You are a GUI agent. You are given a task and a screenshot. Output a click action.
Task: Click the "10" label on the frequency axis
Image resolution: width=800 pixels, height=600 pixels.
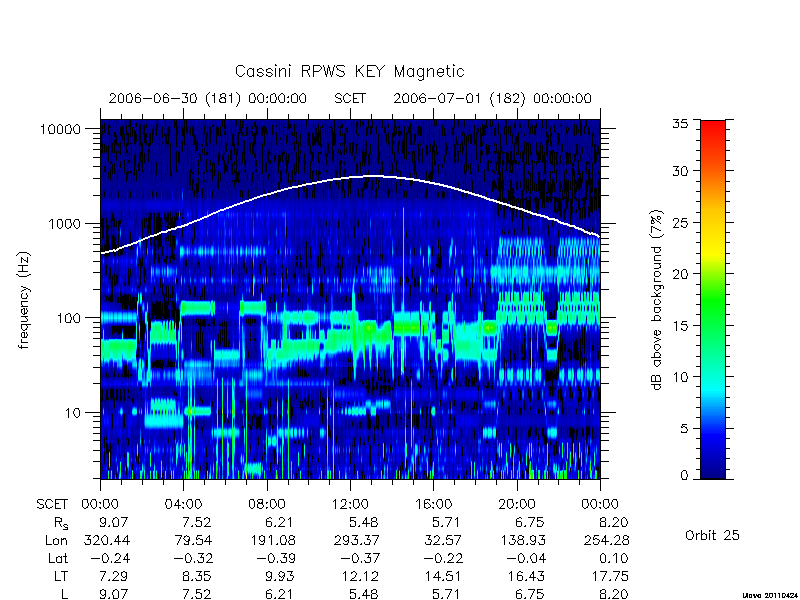(x=73, y=413)
